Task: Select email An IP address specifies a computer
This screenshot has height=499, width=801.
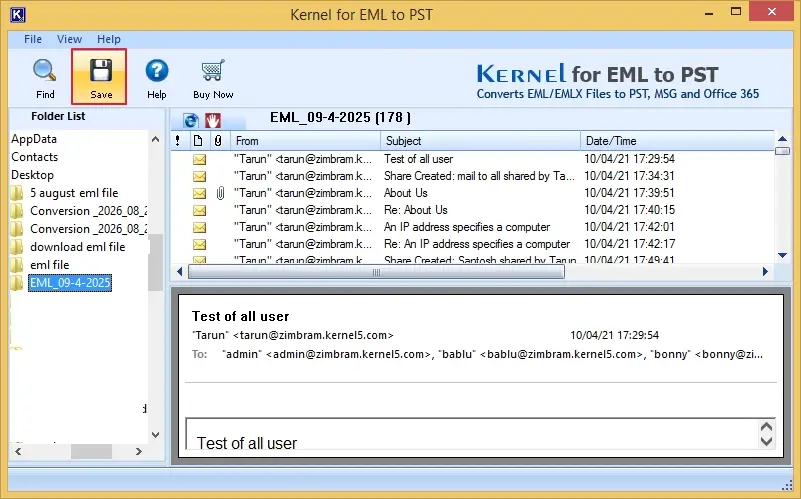Action: click(x=467, y=227)
